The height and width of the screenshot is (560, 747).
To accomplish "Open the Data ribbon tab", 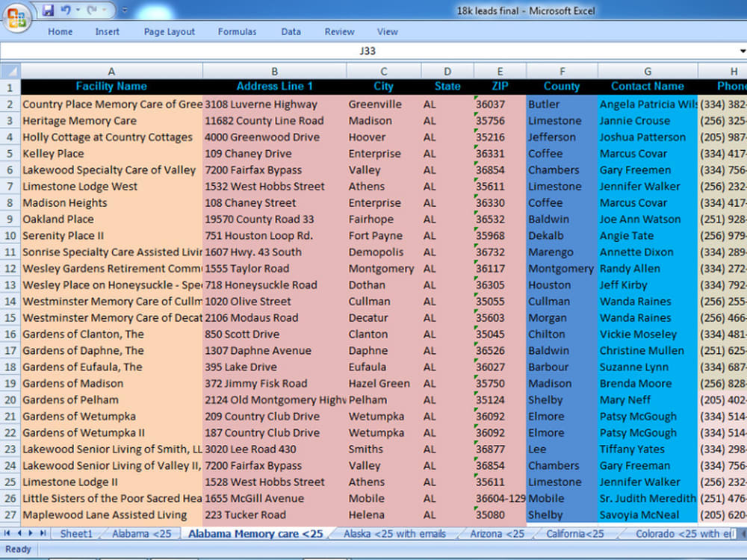I will 291,32.
